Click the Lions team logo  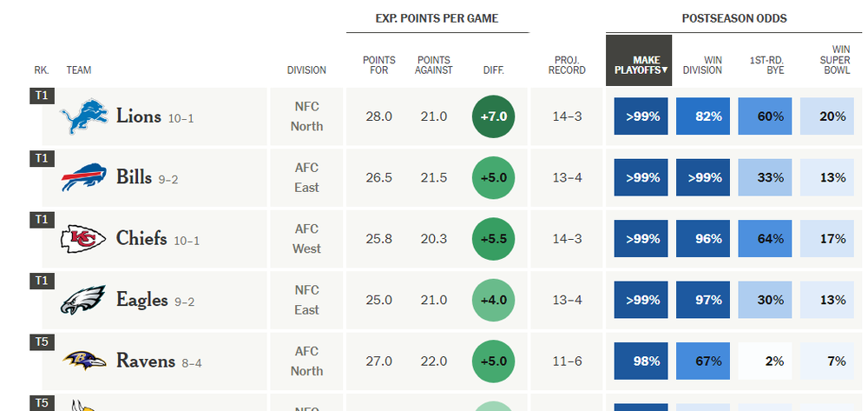[x=82, y=117]
